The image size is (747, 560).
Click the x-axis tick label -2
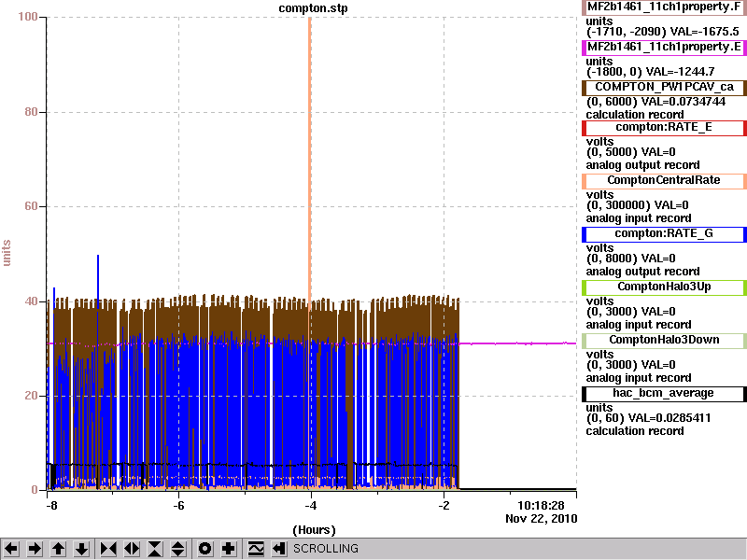click(444, 506)
